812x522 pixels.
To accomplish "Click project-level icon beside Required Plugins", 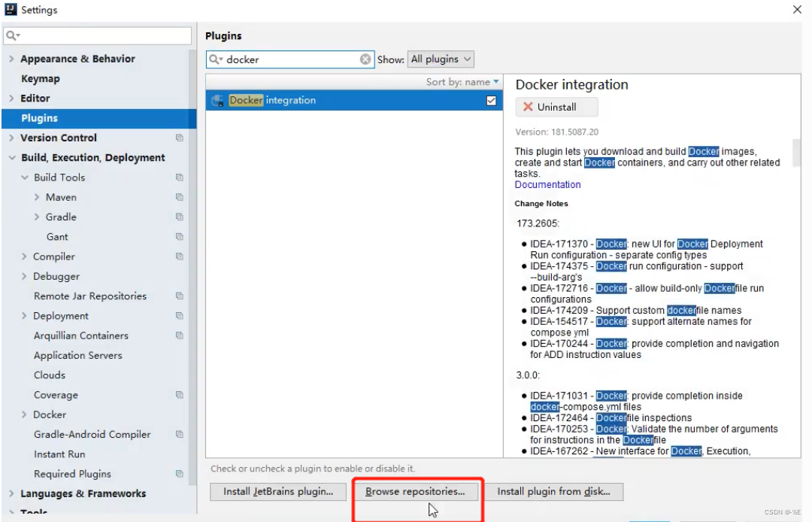I will pos(179,474).
